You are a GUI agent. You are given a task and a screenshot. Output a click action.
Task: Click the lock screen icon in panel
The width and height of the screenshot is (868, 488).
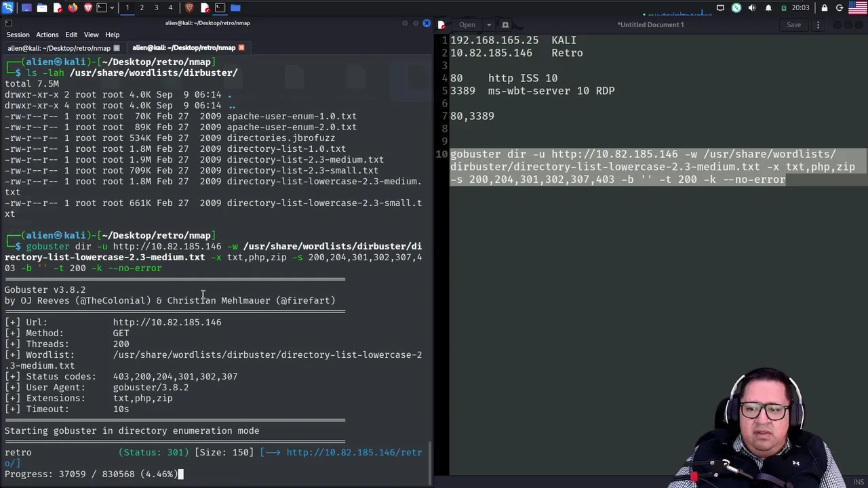pyautogui.click(x=825, y=7)
